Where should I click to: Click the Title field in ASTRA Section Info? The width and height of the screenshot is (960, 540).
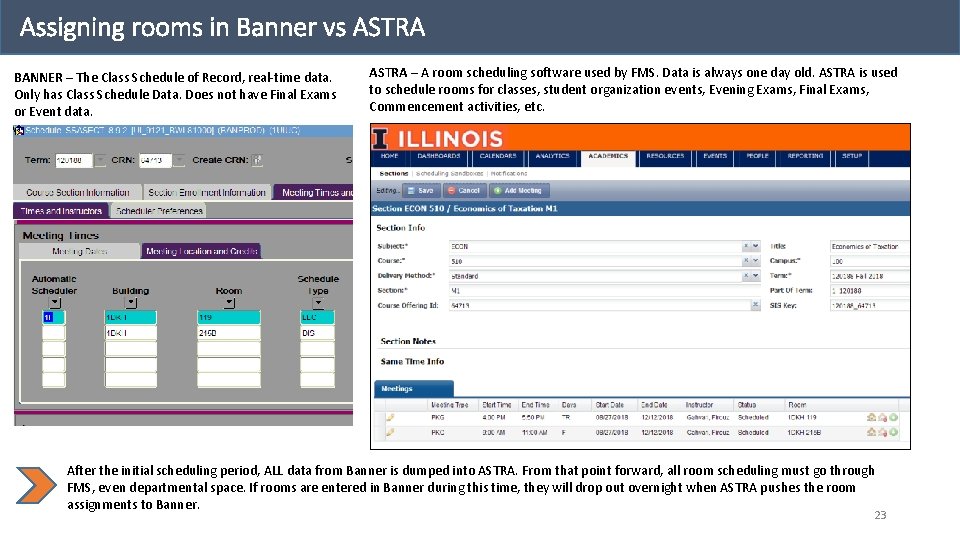pyautogui.click(x=869, y=246)
